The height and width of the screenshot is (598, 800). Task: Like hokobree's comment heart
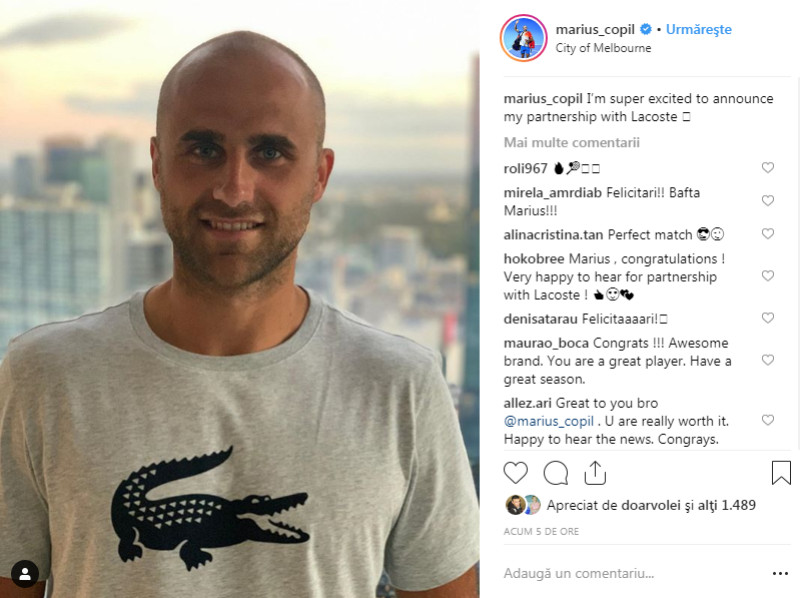pyautogui.click(x=768, y=276)
